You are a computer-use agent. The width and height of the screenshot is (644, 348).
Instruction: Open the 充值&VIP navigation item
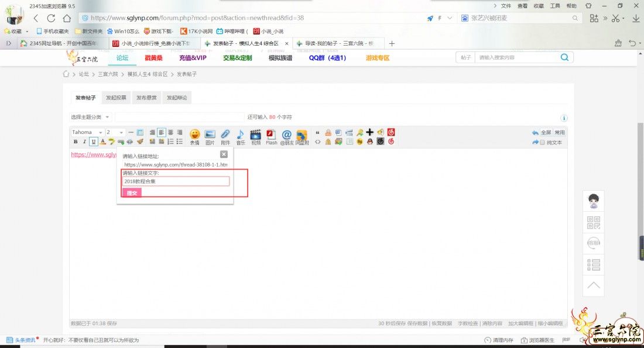(x=193, y=58)
